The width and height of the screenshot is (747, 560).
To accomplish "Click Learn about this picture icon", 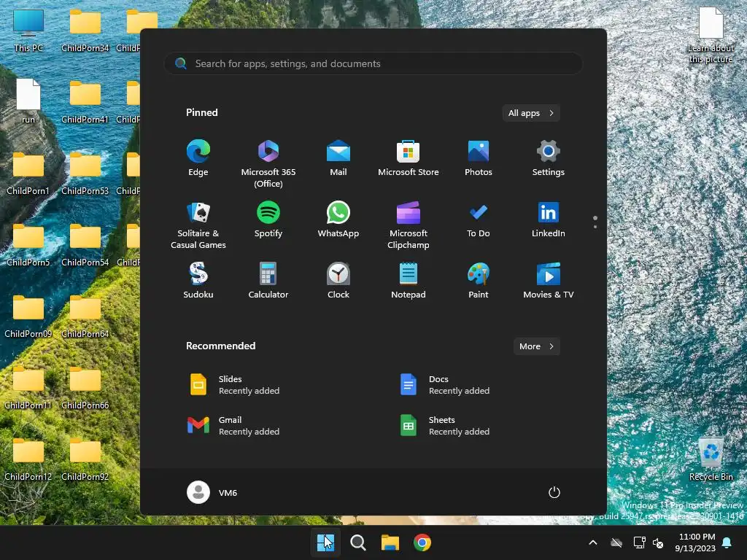I will coord(711,35).
